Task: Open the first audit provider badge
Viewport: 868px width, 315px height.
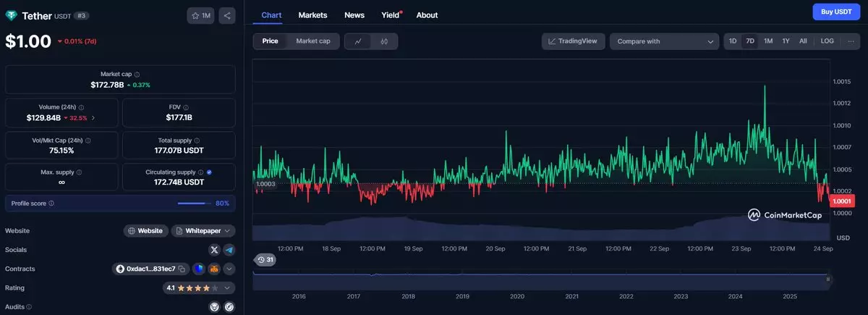Action: [x=214, y=307]
